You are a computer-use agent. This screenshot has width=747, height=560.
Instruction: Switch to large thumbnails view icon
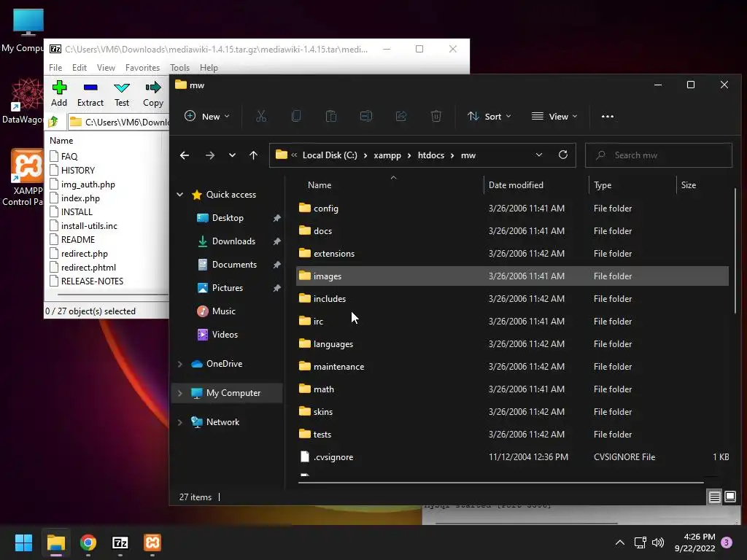(x=729, y=497)
